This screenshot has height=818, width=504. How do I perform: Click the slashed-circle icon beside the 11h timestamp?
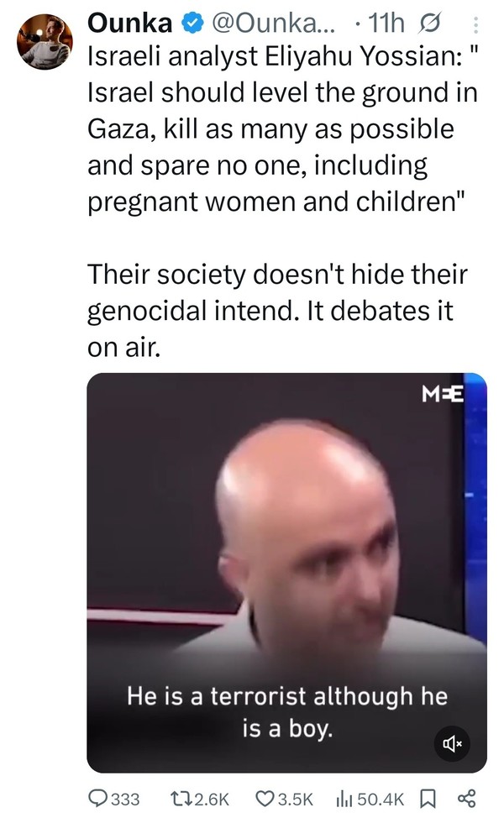pyautogui.click(x=429, y=24)
